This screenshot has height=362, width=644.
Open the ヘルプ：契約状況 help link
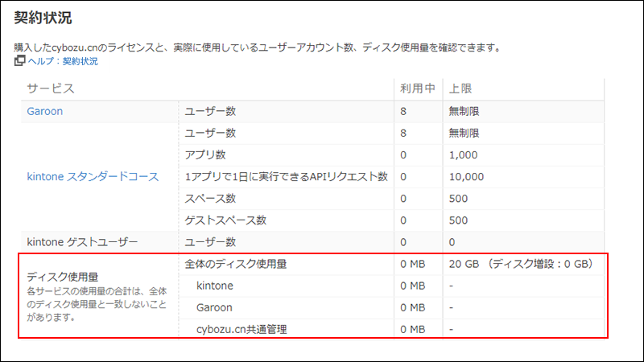click(x=63, y=61)
